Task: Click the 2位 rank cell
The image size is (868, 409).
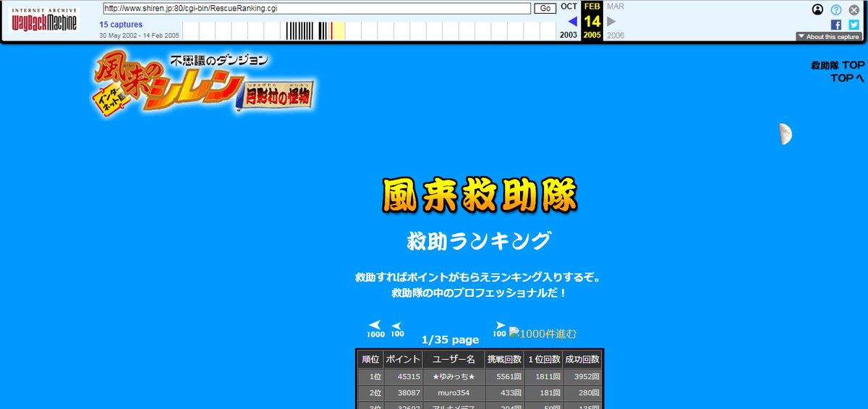Action: 370,393
